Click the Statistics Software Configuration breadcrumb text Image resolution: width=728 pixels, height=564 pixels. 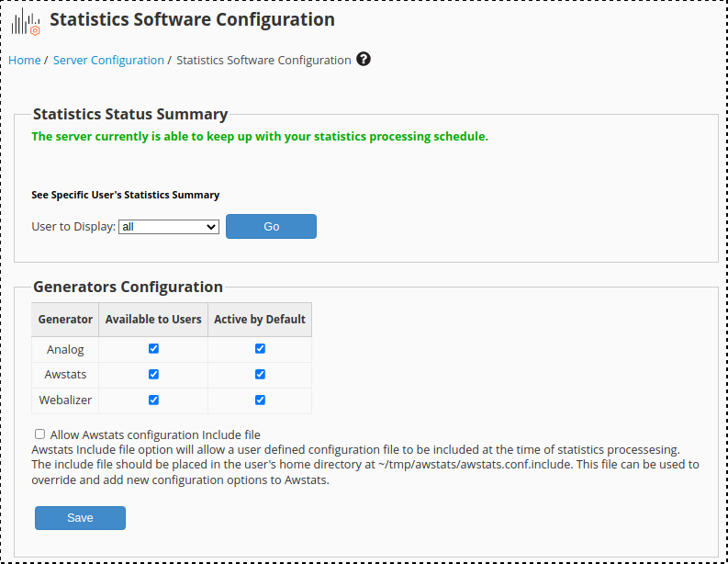pyautogui.click(x=263, y=61)
